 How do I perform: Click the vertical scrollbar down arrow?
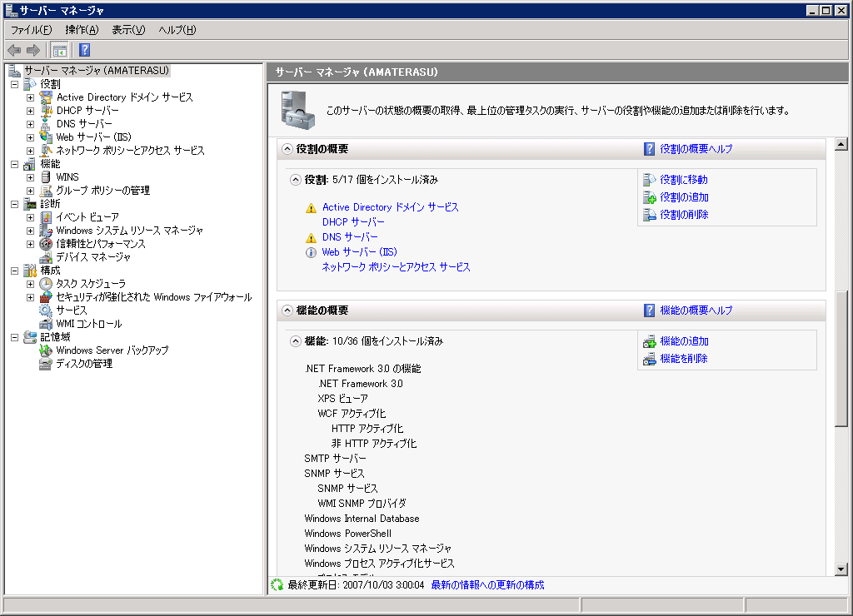tap(841, 569)
